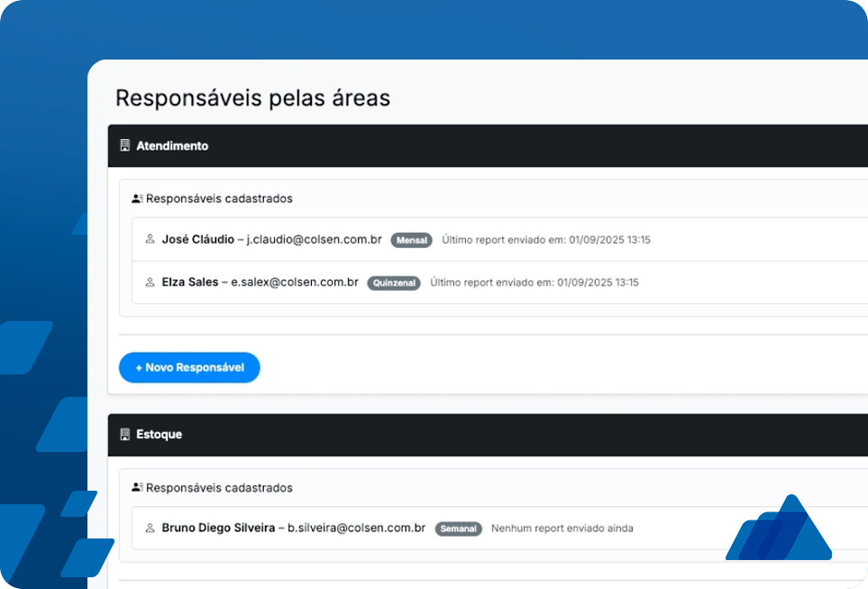Select the José Cláudio name
868x589 pixels.
point(197,240)
